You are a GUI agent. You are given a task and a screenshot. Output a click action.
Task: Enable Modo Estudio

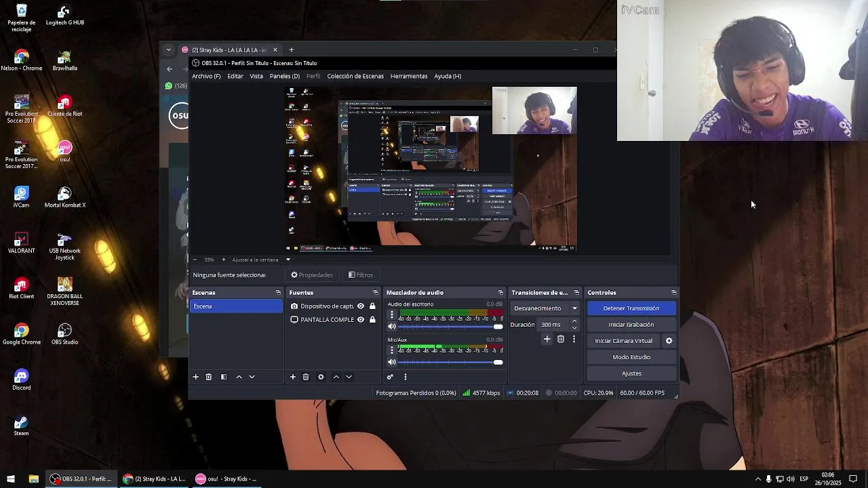click(631, 357)
